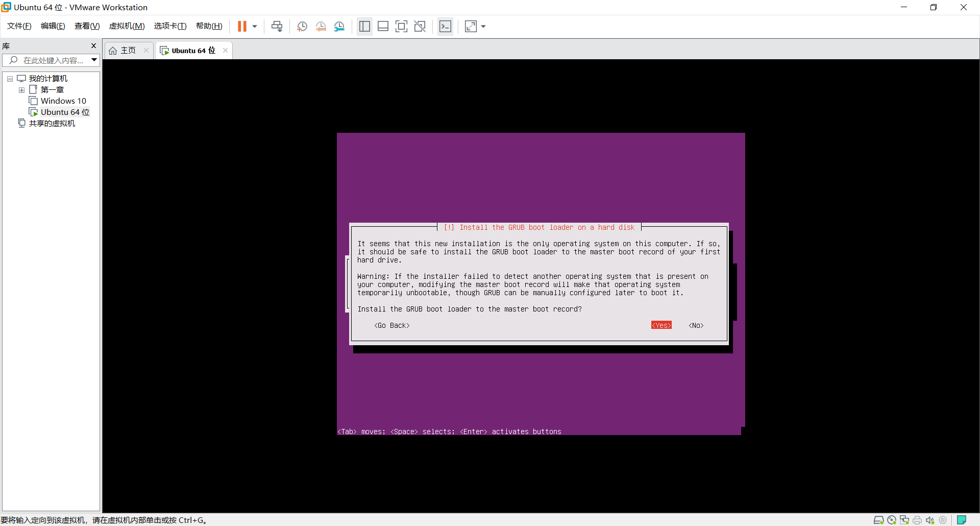Collapse the 我的计算机 tree node
Screen dimensions: 980x526
(x=10, y=79)
